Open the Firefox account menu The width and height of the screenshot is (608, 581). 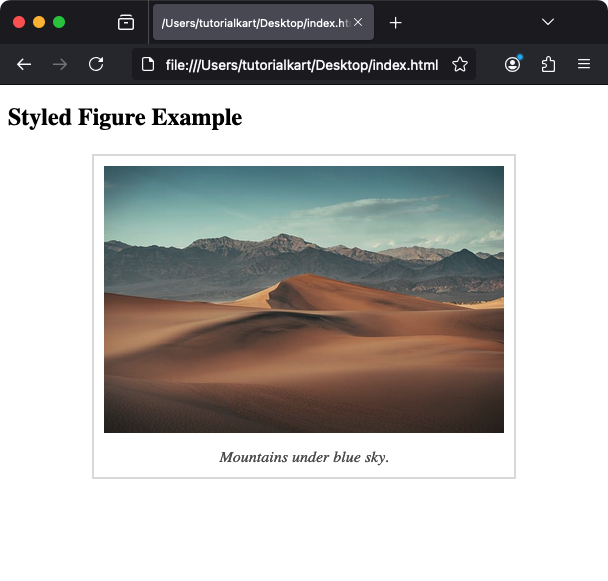(513, 64)
